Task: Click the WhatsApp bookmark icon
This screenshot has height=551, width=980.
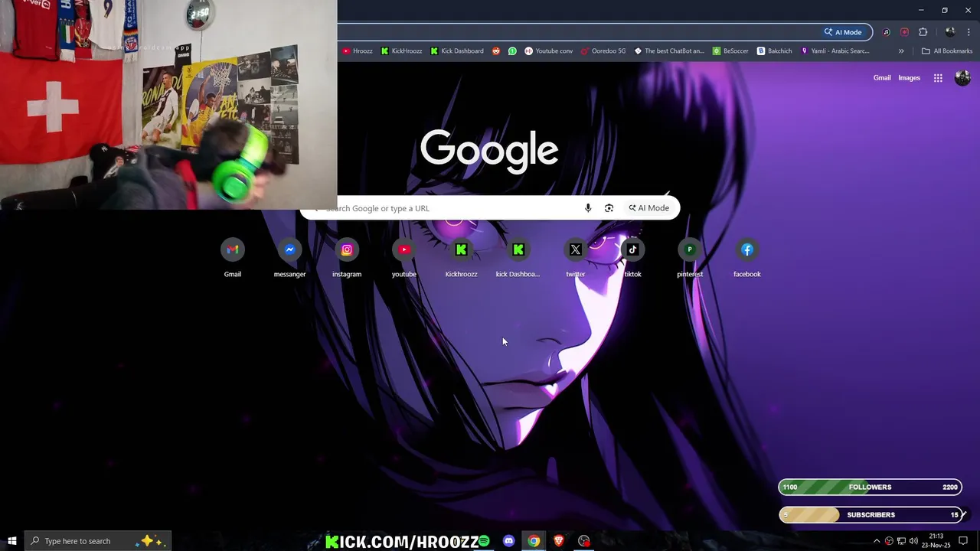Action: (x=512, y=51)
